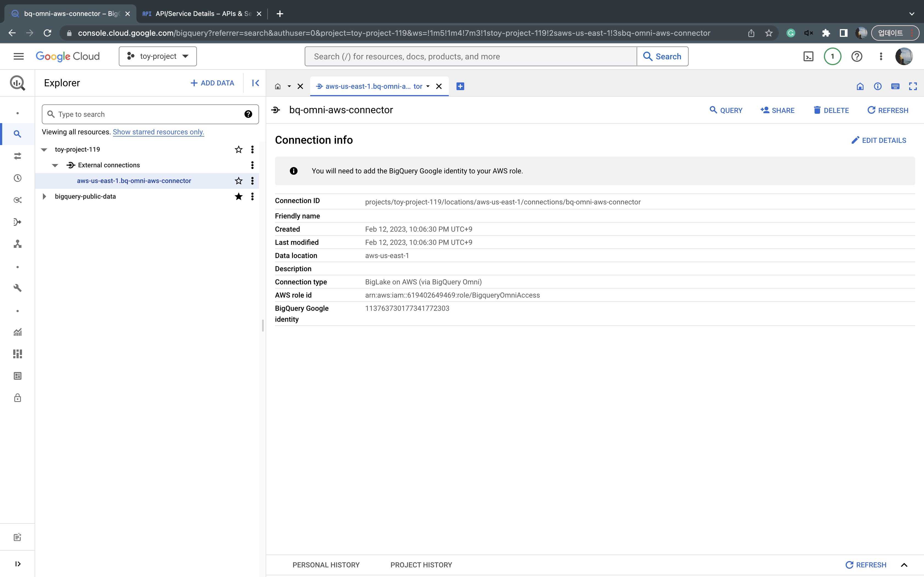Viewport: 924px width, 577px height.
Task: Click EDIT DETAILS button
Action: (879, 140)
